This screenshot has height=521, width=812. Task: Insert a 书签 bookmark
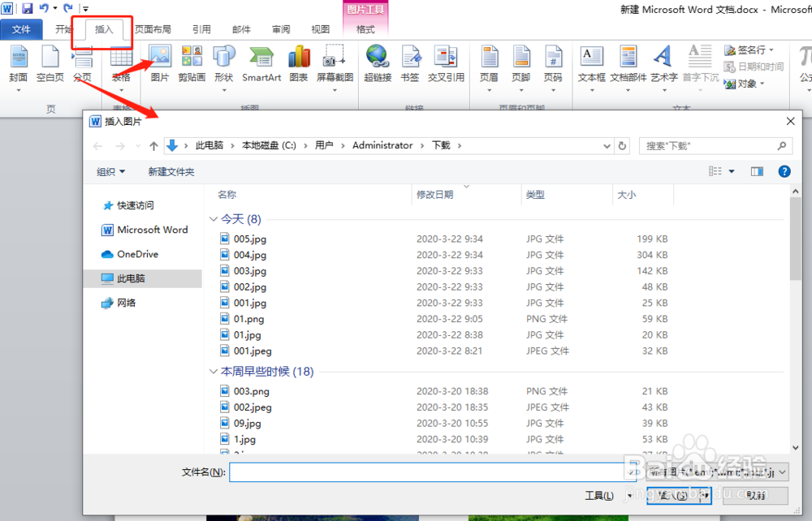409,64
